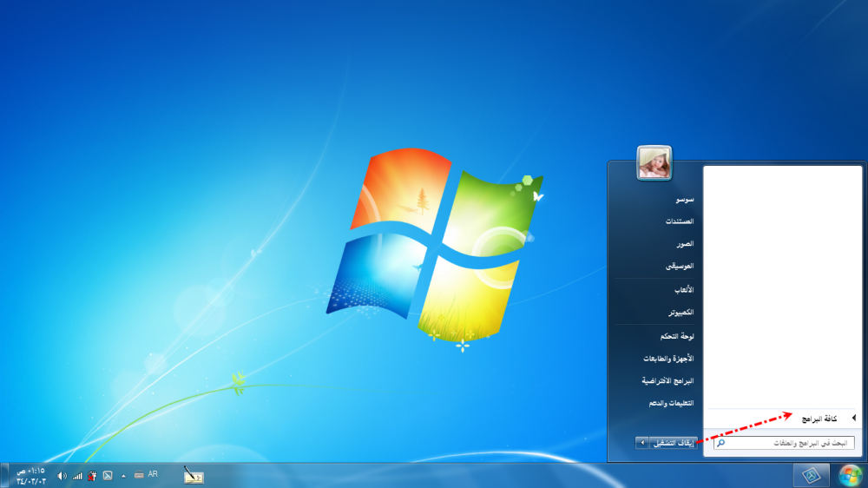Viewport: 868px width, 488px height.
Task: Click the Windows Start orb button
Action: click(850, 475)
